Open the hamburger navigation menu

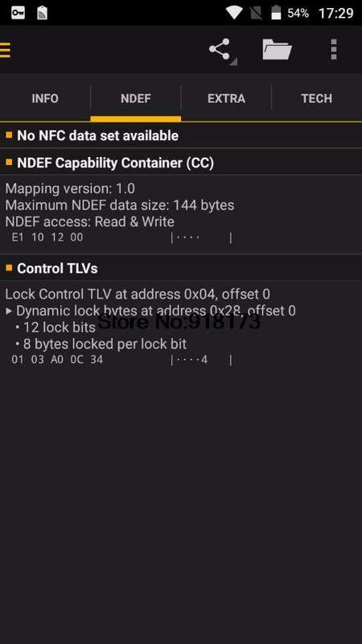[5, 50]
